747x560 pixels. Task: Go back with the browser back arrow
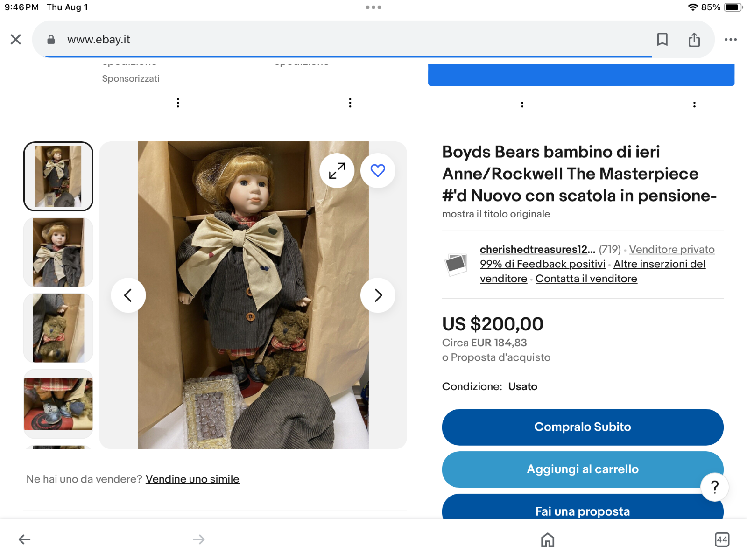coord(25,539)
